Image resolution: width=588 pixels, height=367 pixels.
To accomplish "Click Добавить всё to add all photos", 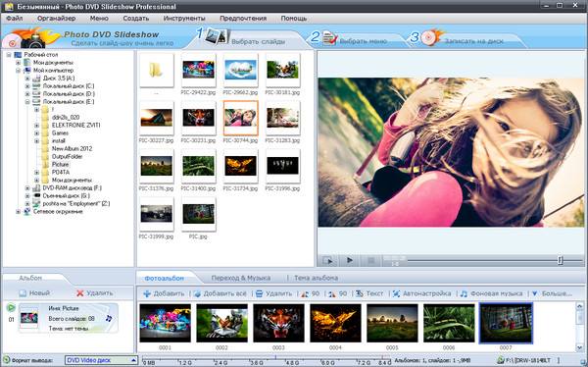I will (x=220, y=293).
